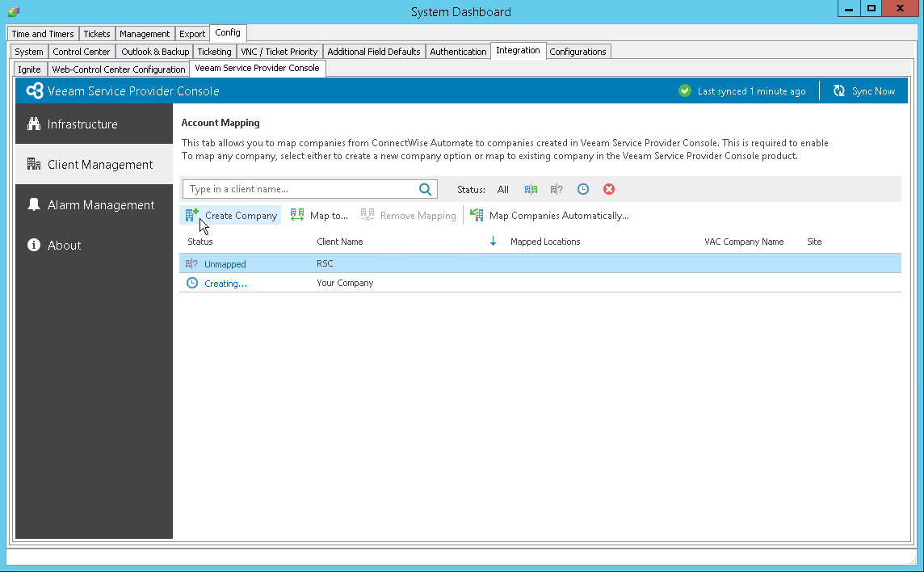924x572 pixels.
Task: Select the Config tab
Action: [x=228, y=32]
